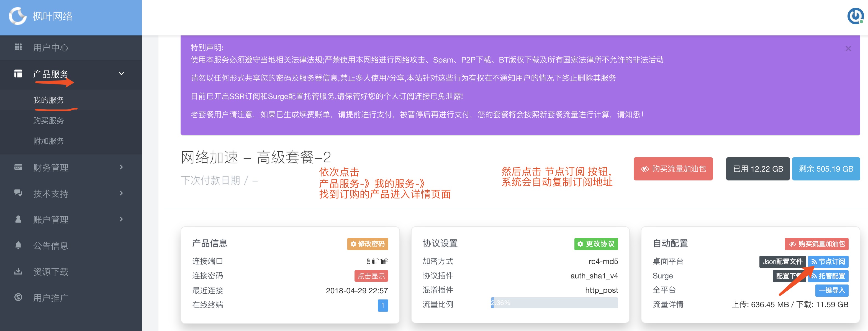
Task: Click the 用户推广 circle icon
Action: pos(18,297)
